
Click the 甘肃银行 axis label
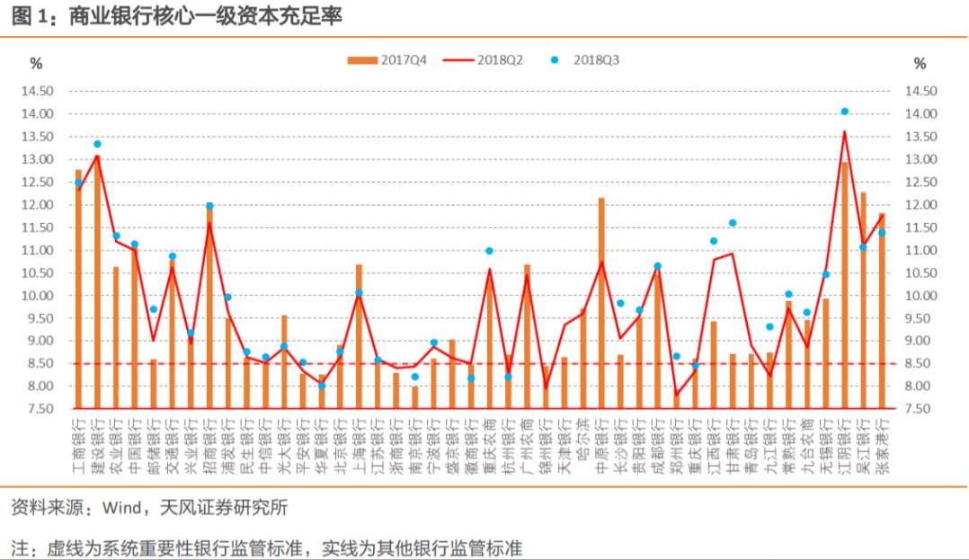(733, 446)
